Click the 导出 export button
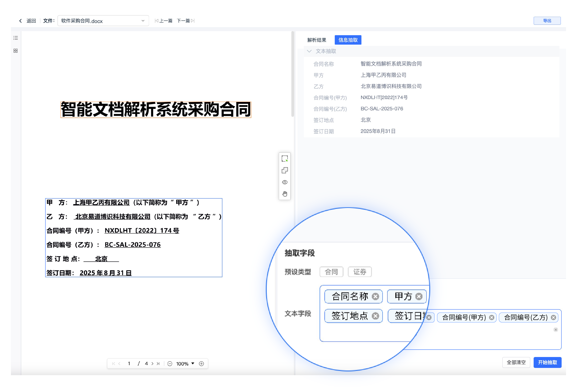 (547, 21)
